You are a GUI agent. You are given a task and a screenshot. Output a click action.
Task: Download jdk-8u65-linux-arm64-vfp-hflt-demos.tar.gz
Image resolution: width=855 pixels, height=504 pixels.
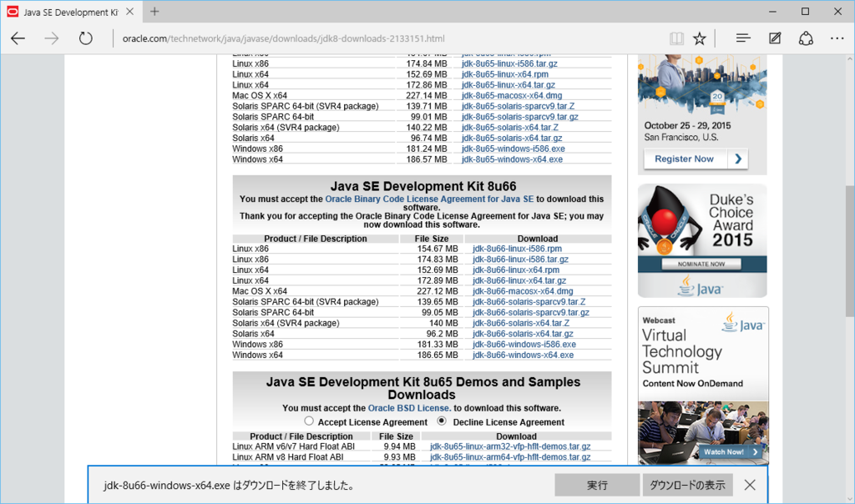tap(510, 457)
